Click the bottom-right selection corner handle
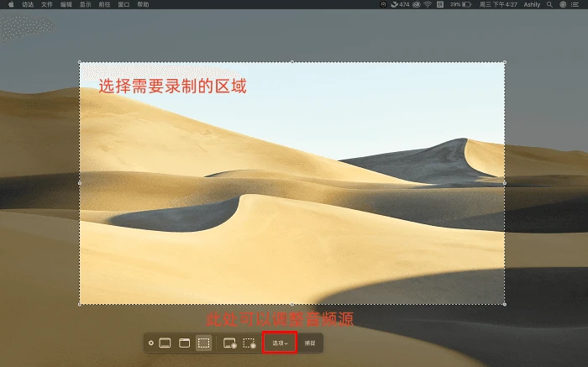Screen dimensions: 588x367 pyautogui.click(x=504, y=304)
